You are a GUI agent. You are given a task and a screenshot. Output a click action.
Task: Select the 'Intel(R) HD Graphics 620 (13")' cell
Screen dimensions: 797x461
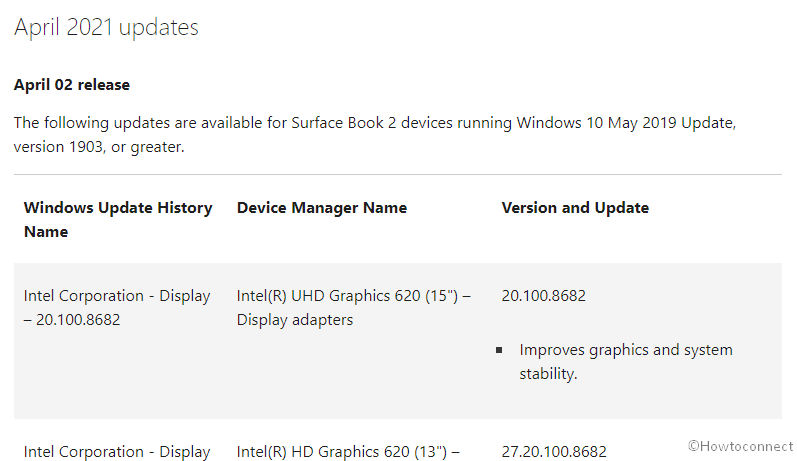pyautogui.click(x=348, y=451)
